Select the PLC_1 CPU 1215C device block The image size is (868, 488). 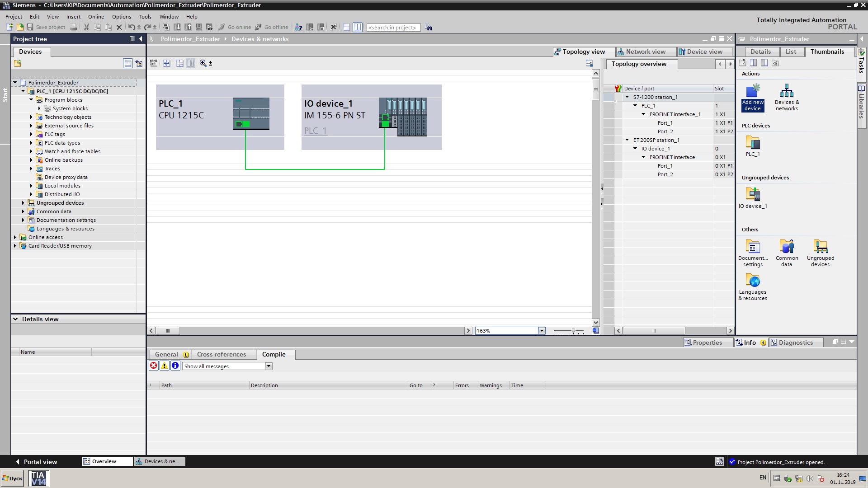click(220, 117)
